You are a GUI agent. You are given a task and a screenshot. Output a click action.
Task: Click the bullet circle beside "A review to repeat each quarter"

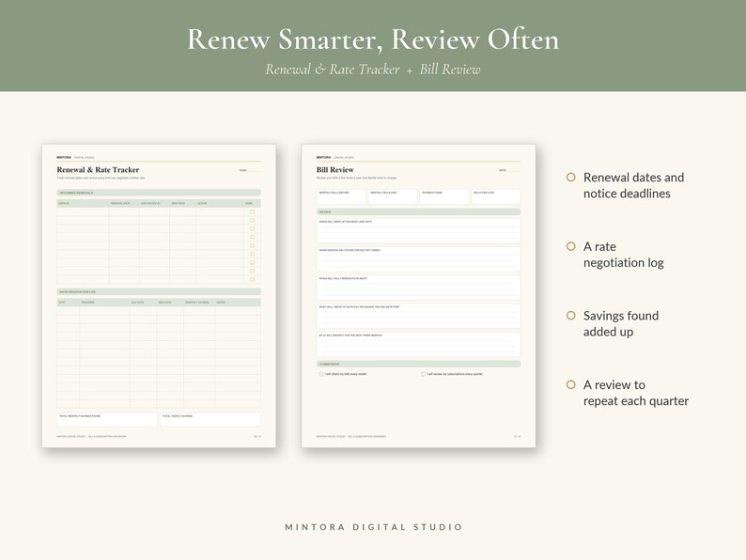[571, 384]
